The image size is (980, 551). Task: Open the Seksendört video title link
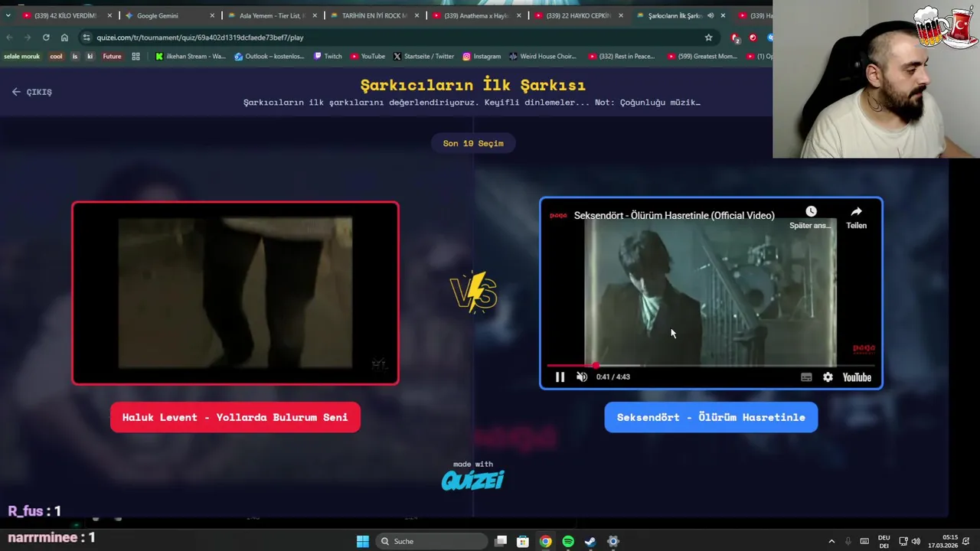pos(674,215)
